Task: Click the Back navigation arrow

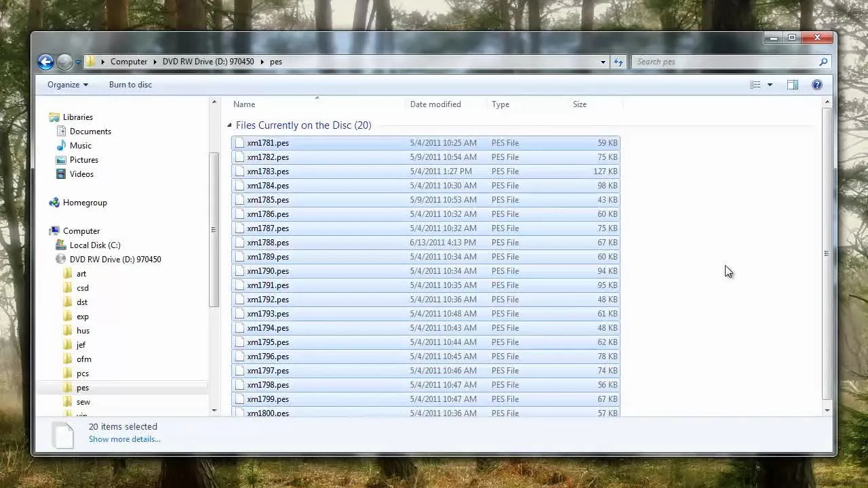Action: click(45, 62)
